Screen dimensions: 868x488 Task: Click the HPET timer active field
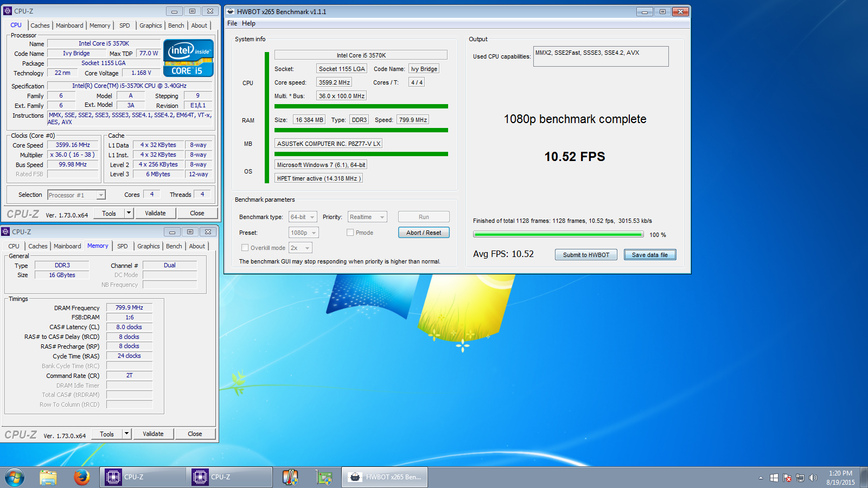click(x=318, y=178)
